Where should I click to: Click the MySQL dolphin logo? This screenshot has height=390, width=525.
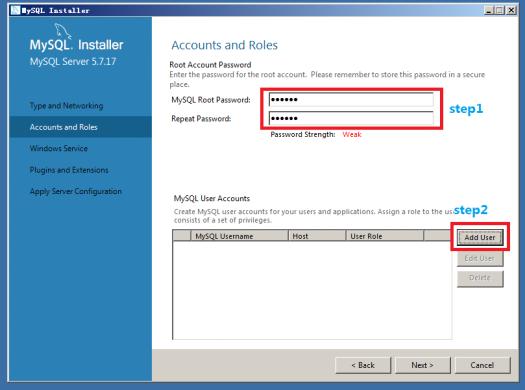point(63,31)
